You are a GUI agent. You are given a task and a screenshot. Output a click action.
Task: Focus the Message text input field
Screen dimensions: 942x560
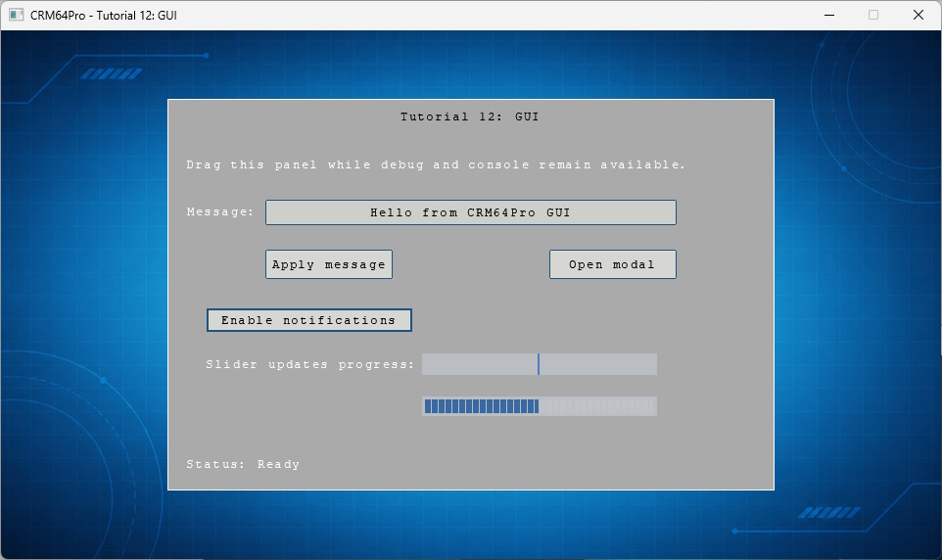click(470, 212)
